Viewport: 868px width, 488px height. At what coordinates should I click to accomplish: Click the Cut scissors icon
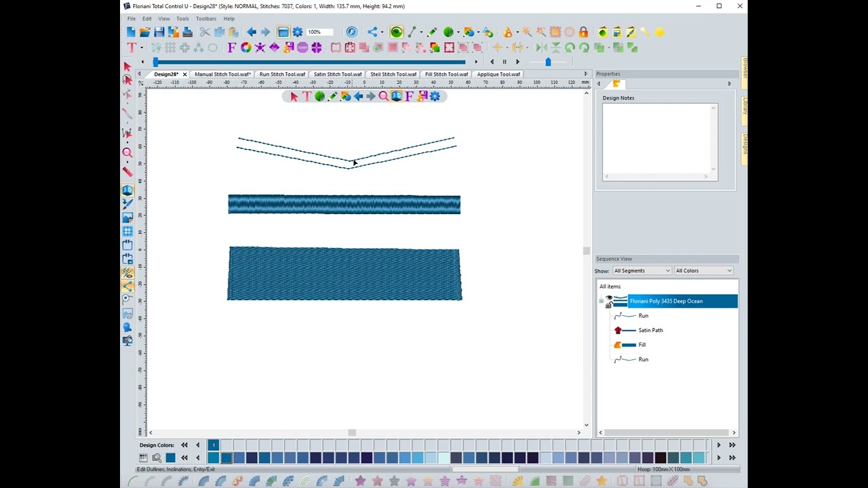[205, 32]
